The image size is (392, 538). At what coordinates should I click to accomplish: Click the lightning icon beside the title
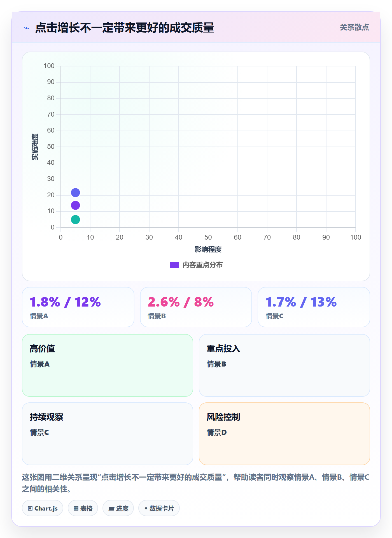27,28
